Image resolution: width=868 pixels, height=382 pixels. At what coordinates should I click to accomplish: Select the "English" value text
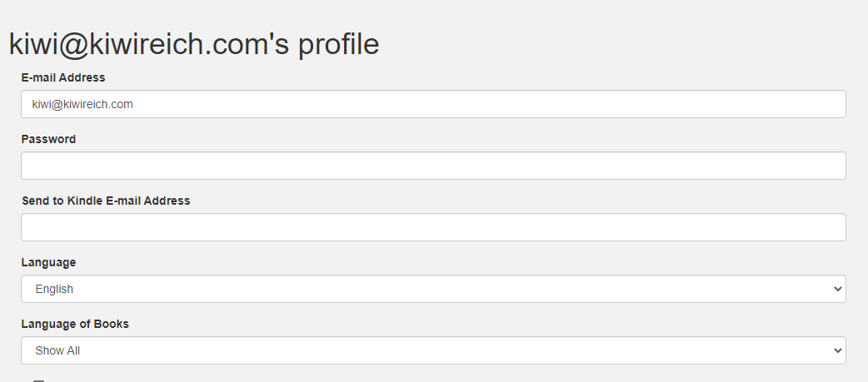click(54, 289)
